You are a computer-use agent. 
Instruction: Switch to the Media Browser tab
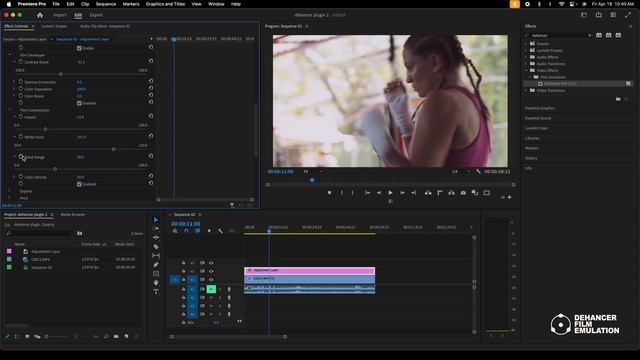click(73, 214)
